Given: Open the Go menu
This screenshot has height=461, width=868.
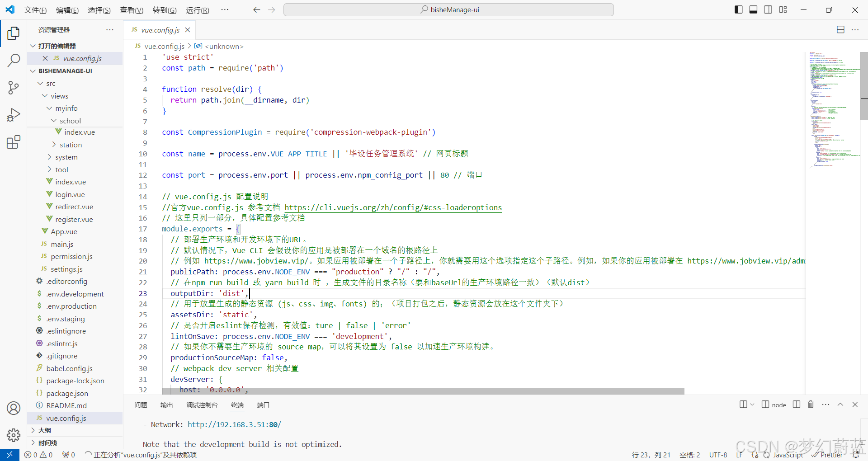Looking at the screenshot, I should point(165,10).
